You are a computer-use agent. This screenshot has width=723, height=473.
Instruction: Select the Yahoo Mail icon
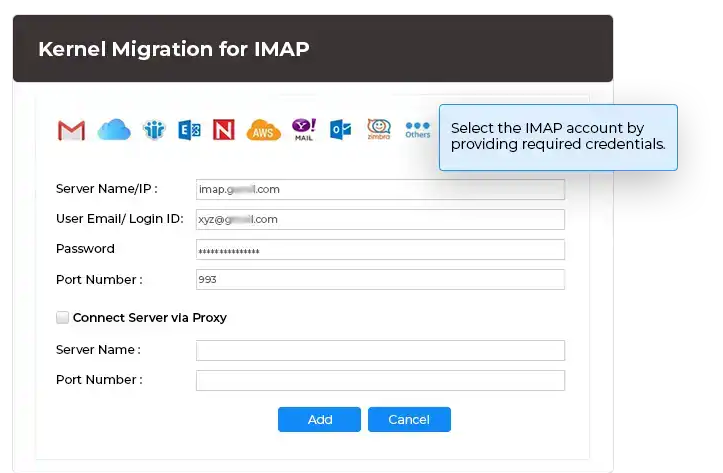coord(303,130)
